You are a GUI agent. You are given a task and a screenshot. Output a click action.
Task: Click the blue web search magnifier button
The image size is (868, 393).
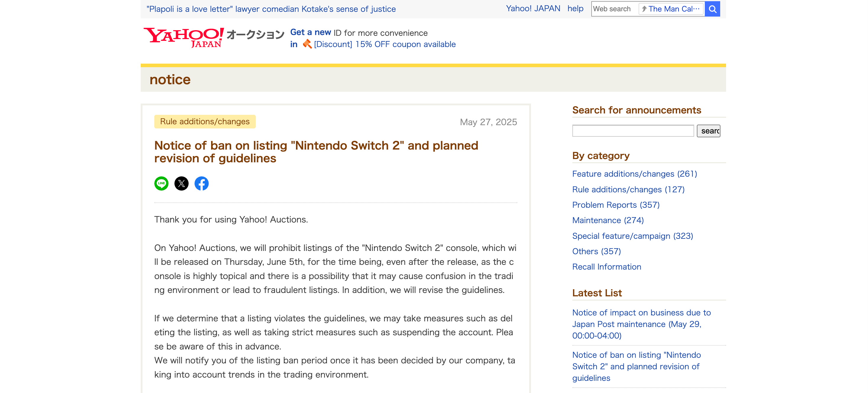712,9
